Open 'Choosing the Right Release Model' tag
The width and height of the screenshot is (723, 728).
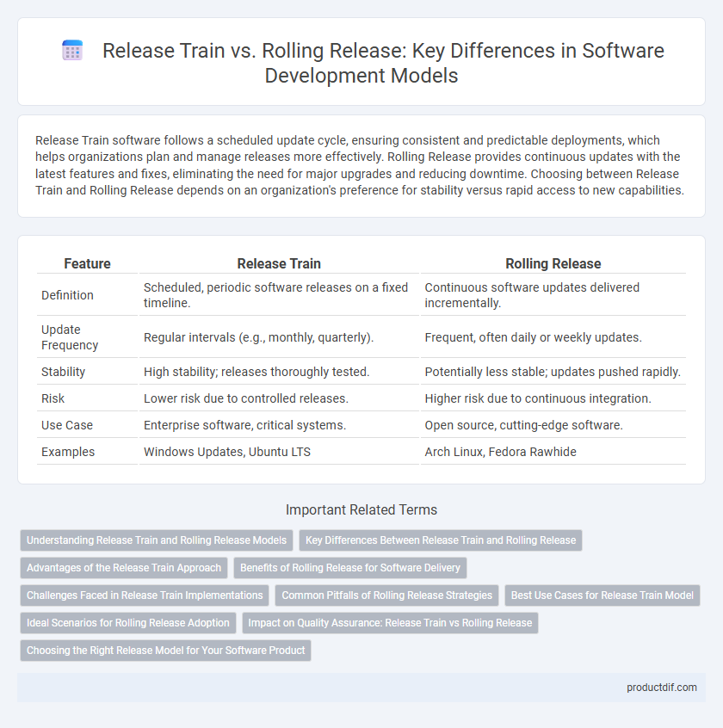[x=166, y=651]
